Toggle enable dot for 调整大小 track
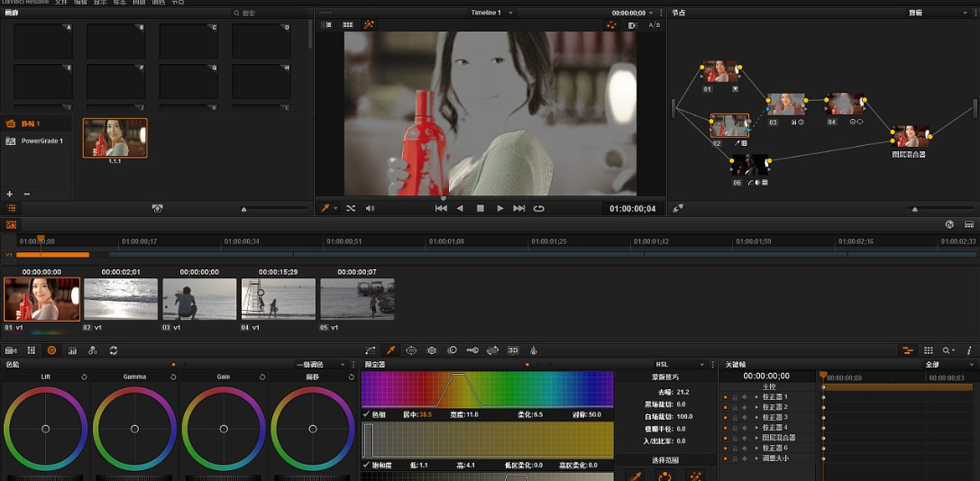Image resolution: width=980 pixels, height=481 pixels. coord(726,458)
